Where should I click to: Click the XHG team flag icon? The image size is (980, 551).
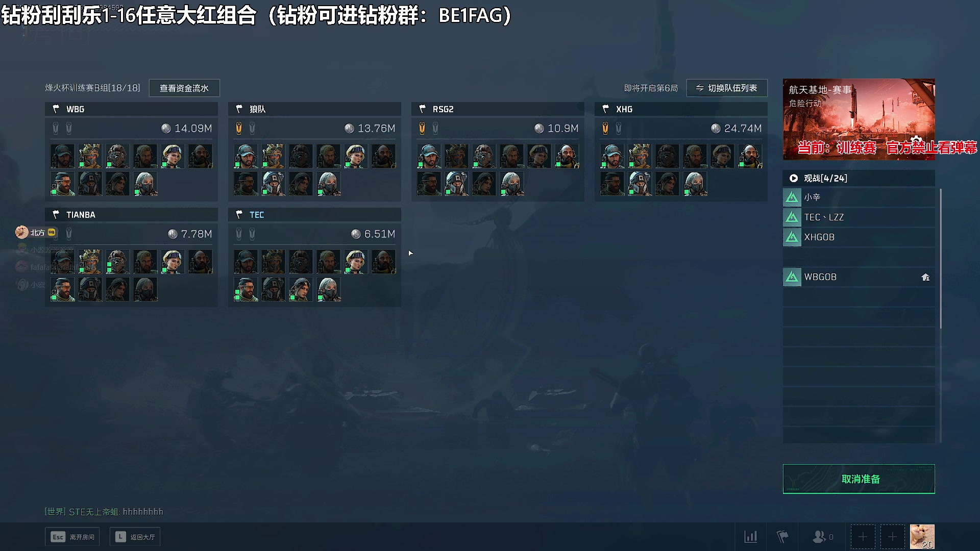point(606,109)
